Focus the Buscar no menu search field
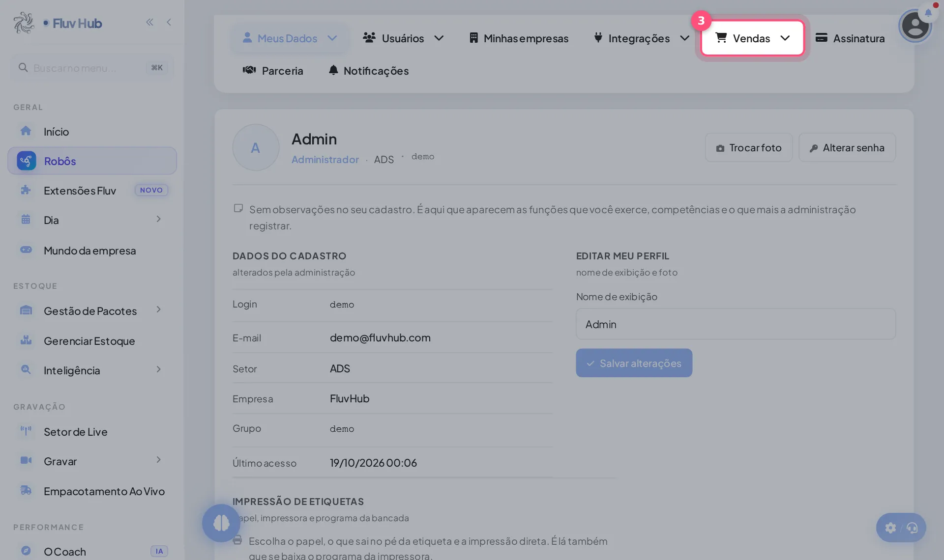Screen dimensions: 944x560 (92, 68)
